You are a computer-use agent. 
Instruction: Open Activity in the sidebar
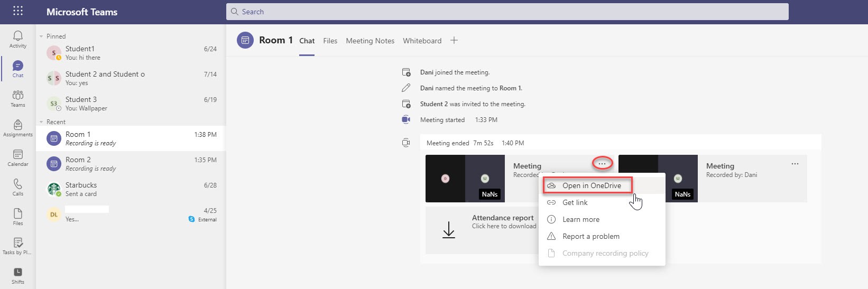[x=18, y=39]
